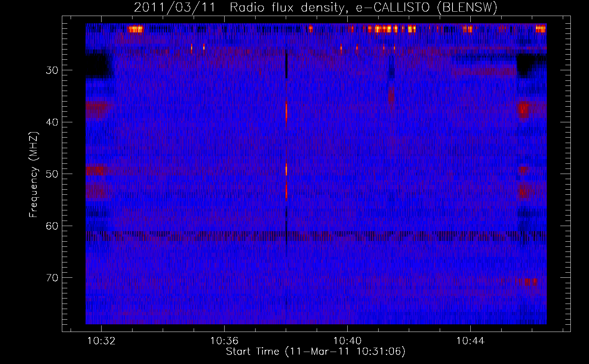Click the 10:40 time tick label

pos(348,341)
